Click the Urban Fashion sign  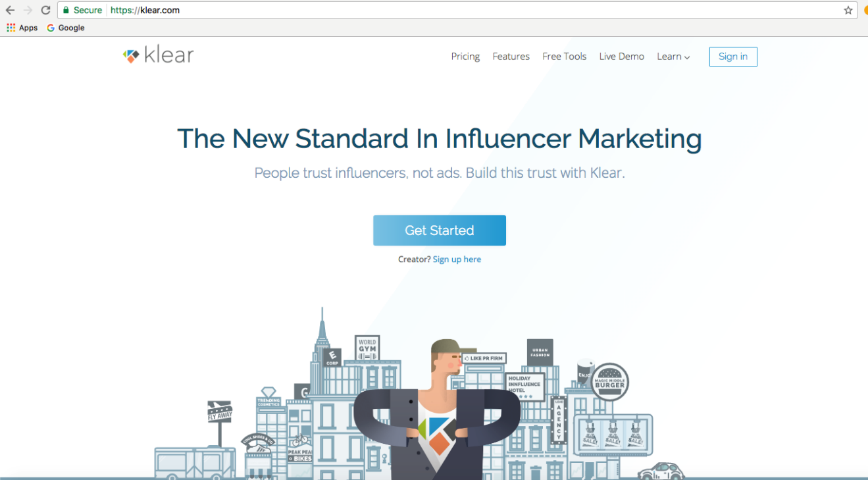pos(540,352)
